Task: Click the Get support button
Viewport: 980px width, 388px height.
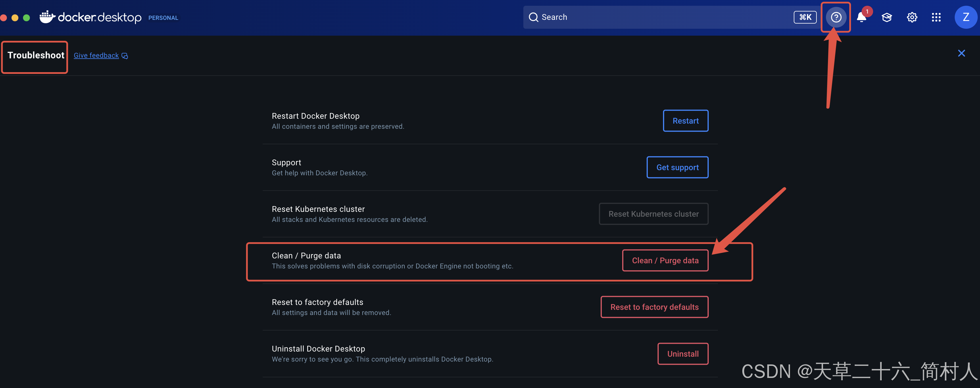Action: pyautogui.click(x=678, y=167)
